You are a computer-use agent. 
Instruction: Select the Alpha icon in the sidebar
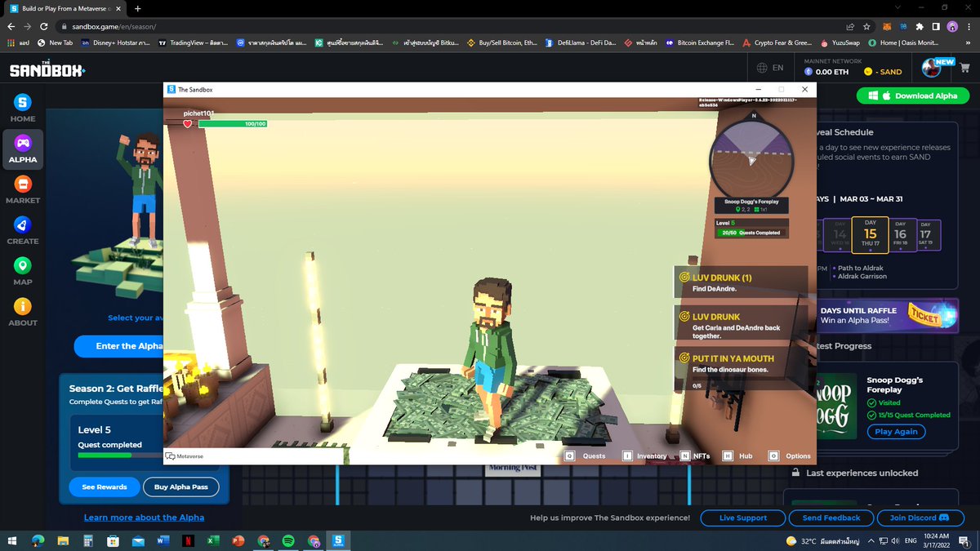(22, 149)
